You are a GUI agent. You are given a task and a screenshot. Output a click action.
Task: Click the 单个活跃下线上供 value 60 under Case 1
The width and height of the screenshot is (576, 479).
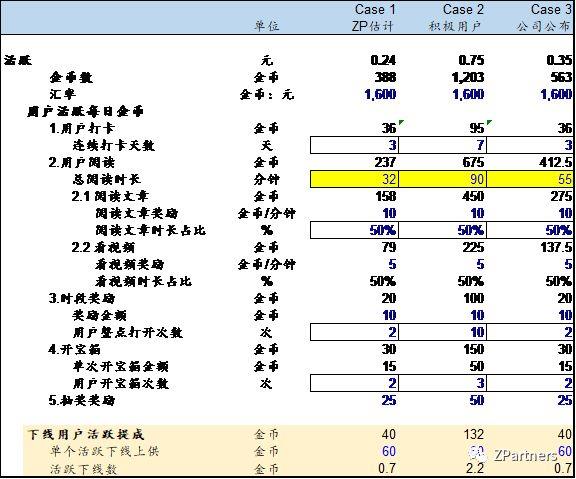(389, 451)
